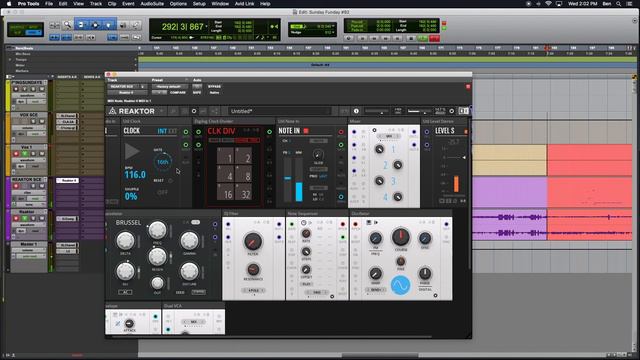Click the purple REAKTOR SCE clip in timeline

click(x=509, y=192)
